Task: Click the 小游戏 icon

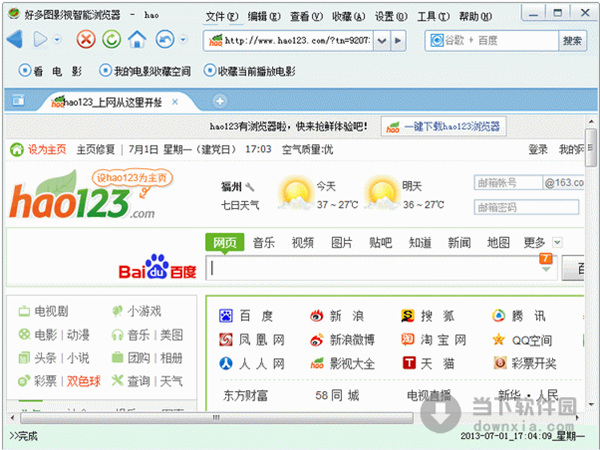Action: coord(117,311)
